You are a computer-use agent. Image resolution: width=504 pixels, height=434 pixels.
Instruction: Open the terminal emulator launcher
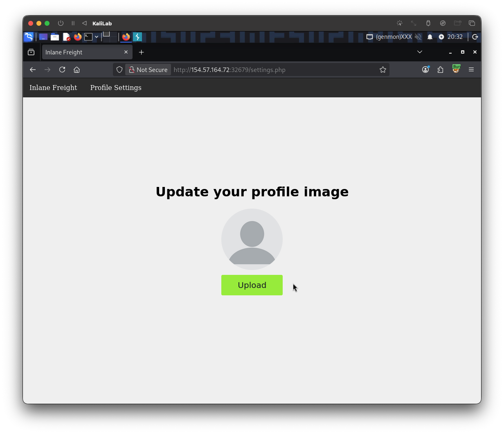(x=88, y=37)
